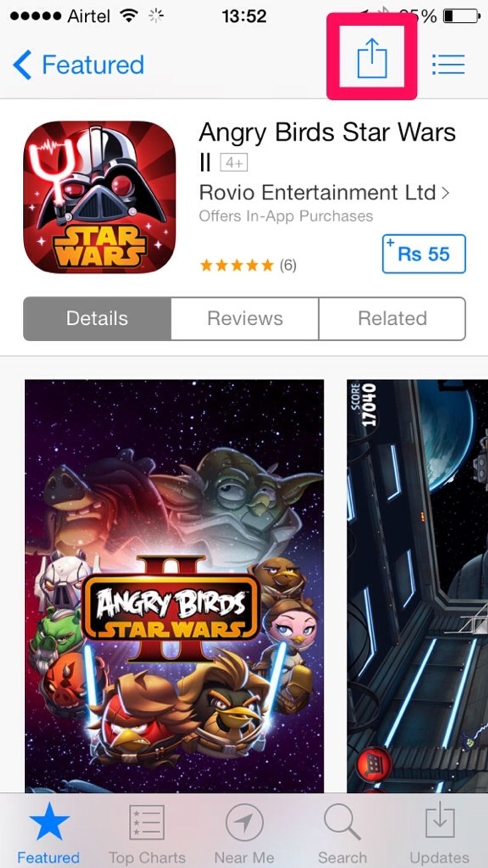Tap the five-star rating
The image size is (488, 868).
(237, 265)
